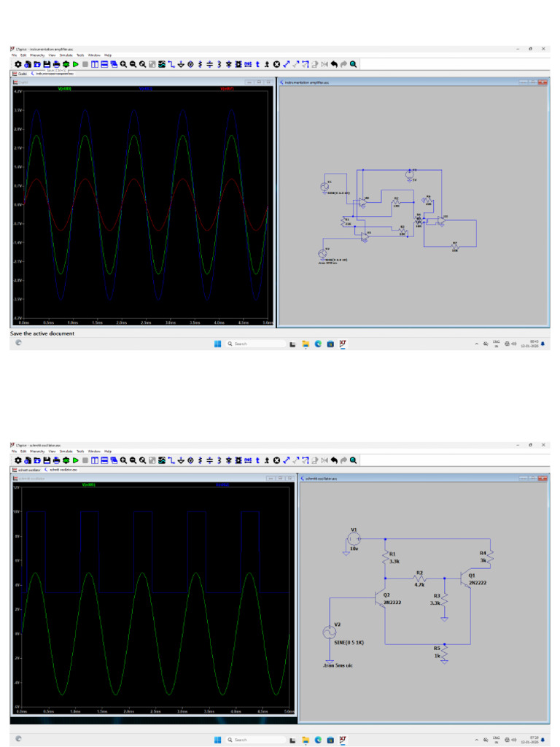The width and height of the screenshot is (560, 747).
Task: Select Capacitor tool in instrumentation amplifier window toolbar
Action: [209, 64]
